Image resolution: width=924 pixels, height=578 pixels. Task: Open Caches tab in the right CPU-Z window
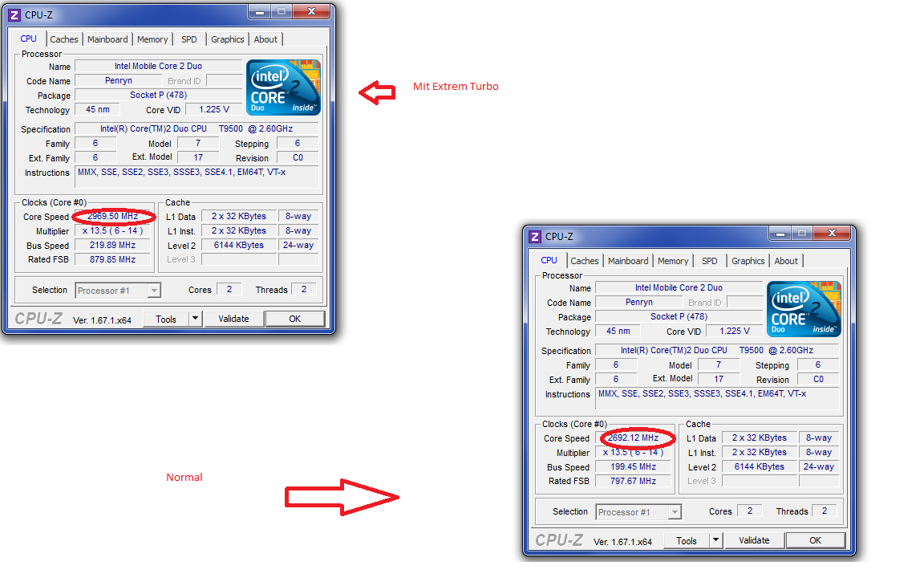[x=584, y=261]
